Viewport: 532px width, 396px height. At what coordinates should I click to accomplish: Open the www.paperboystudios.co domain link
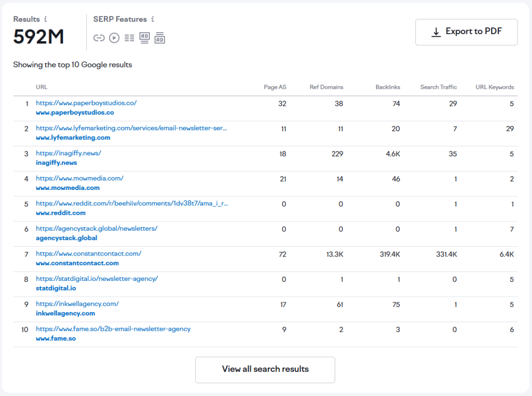tap(75, 113)
